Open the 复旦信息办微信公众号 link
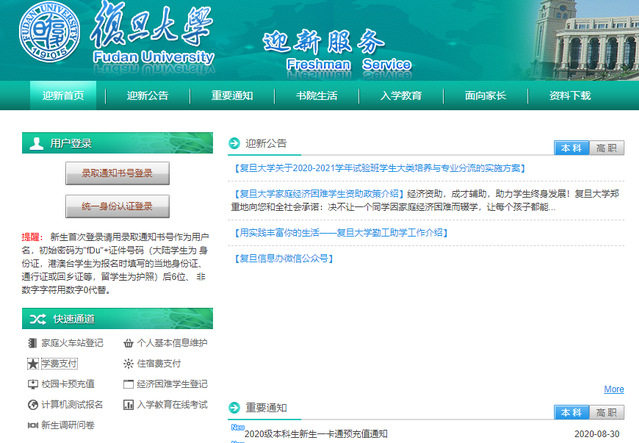 [283, 258]
